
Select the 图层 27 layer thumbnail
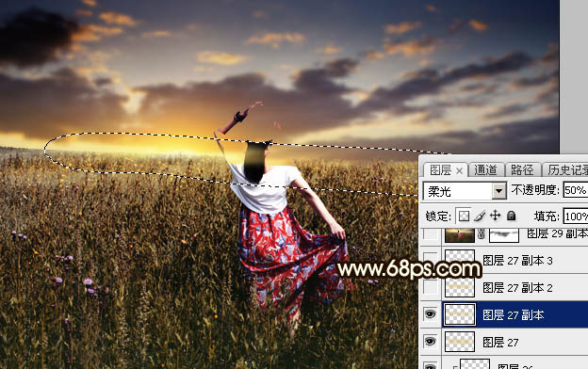pyautogui.click(x=460, y=342)
